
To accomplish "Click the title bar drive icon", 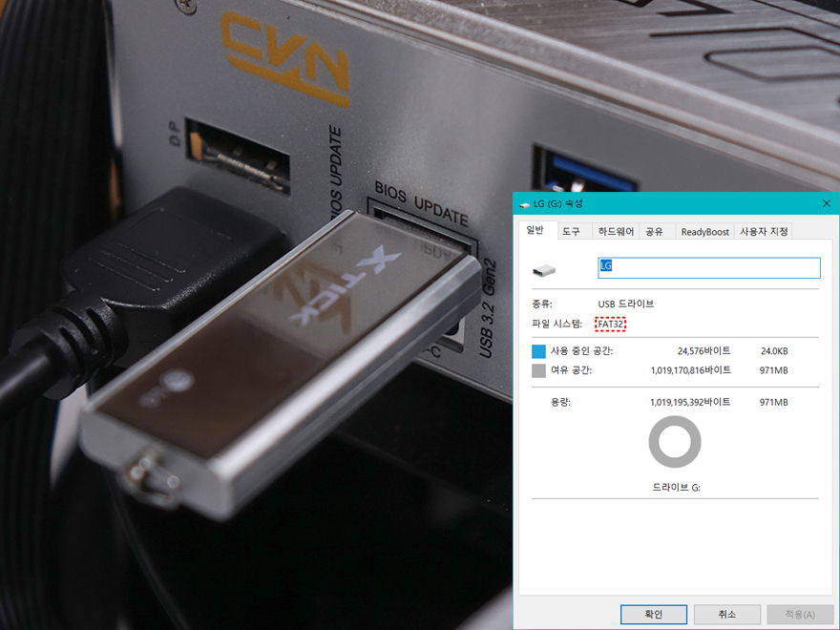I will [524, 204].
